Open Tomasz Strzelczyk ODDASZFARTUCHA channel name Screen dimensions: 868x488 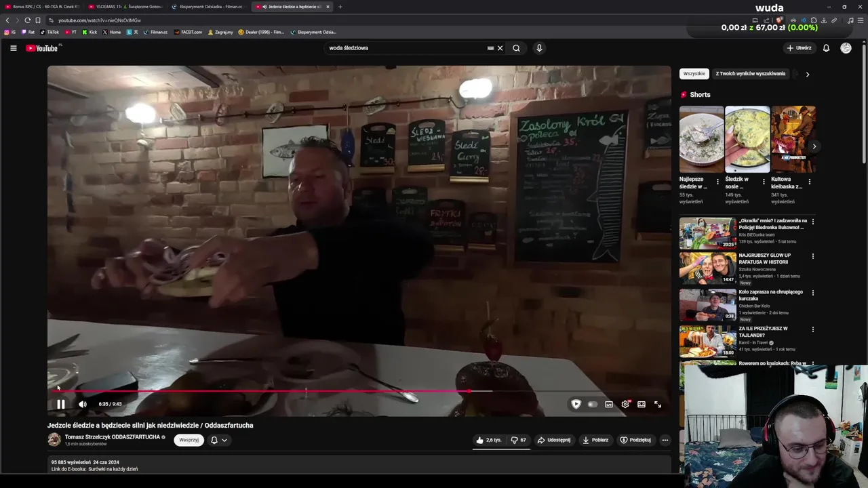(x=112, y=437)
